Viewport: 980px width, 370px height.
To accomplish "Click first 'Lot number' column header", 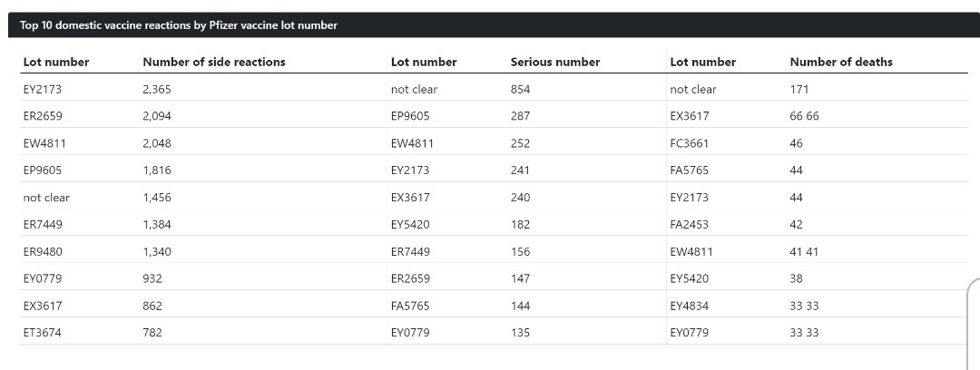I will point(56,62).
